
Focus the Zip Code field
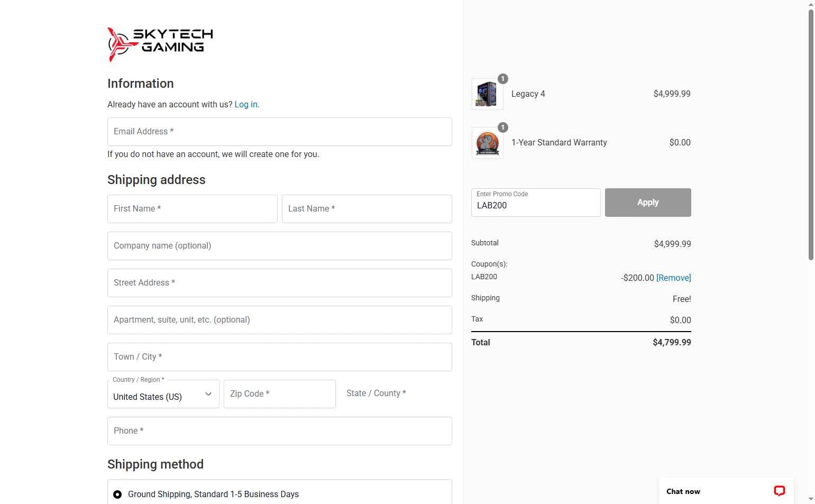pyautogui.click(x=279, y=394)
